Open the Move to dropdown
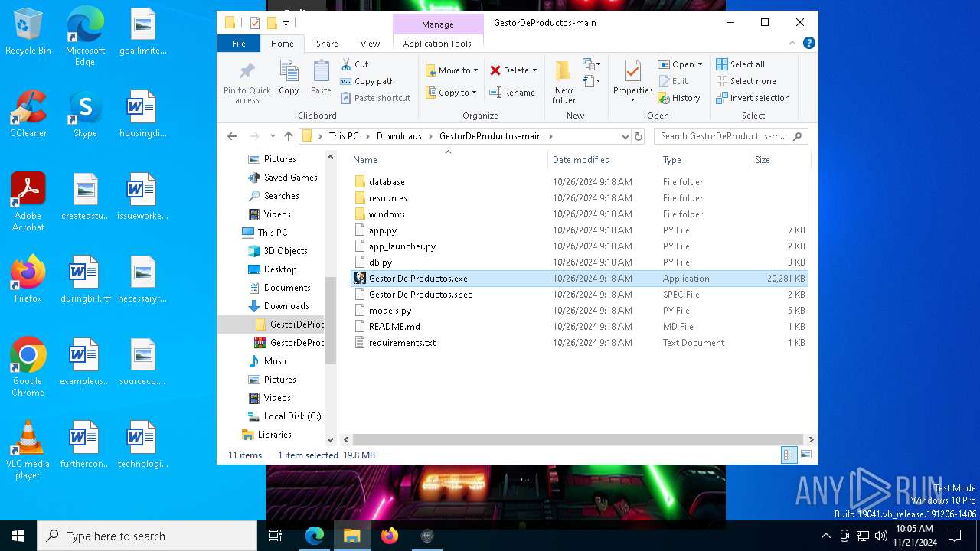 tap(452, 70)
